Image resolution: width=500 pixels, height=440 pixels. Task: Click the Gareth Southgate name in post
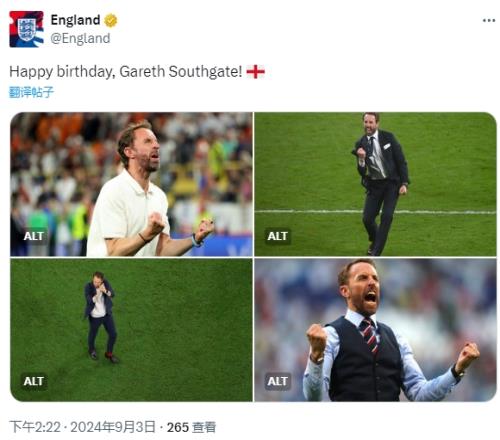click(180, 72)
